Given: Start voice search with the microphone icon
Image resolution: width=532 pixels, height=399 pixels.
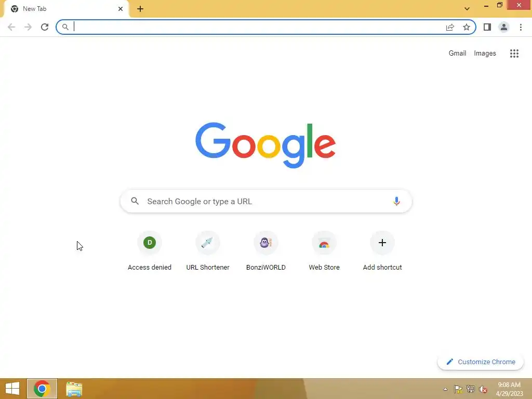Looking at the screenshot, I should coord(396,201).
